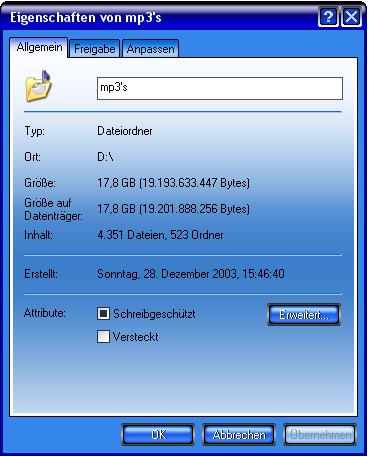Click the Sonntag, 28. Dezember 2003 creation date

[167, 274]
